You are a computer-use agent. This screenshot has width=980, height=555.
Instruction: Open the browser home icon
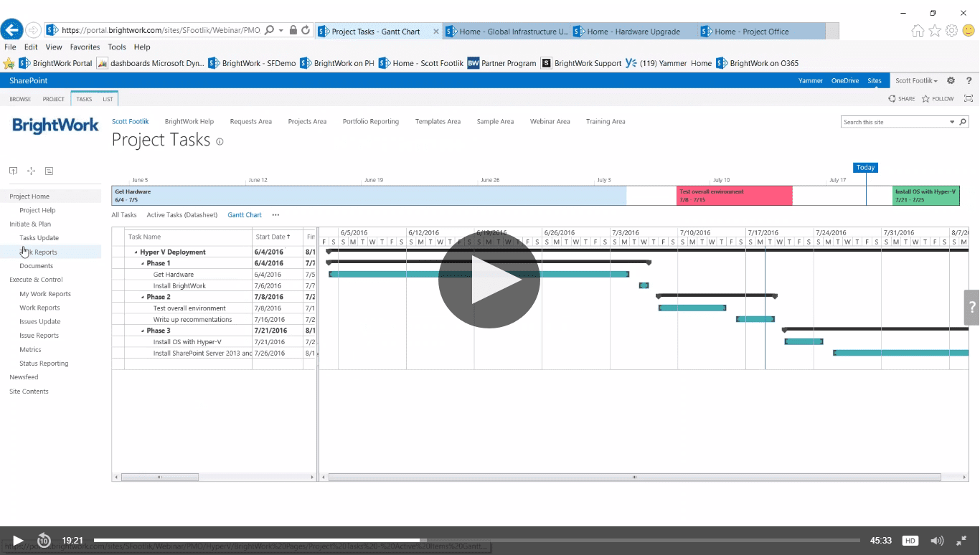918,31
